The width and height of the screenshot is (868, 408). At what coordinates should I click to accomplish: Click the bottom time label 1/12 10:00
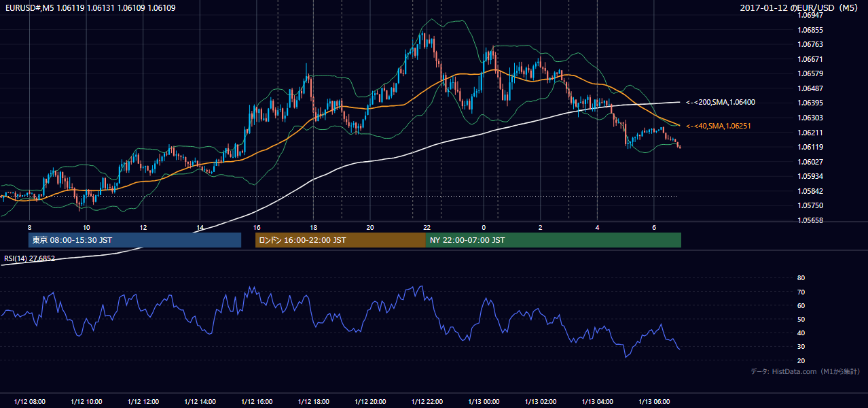[x=86, y=402]
